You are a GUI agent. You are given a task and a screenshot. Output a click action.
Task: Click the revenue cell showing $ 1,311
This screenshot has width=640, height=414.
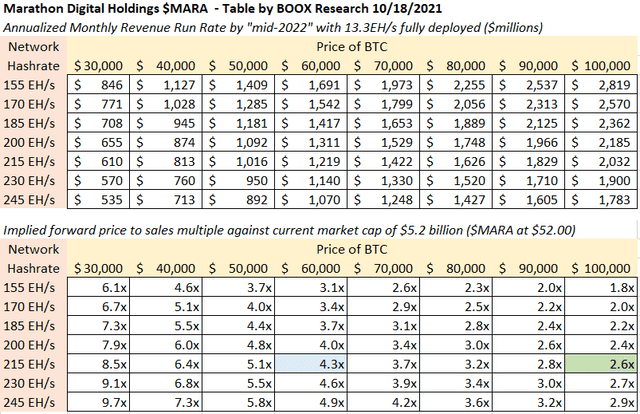[311, 142]
